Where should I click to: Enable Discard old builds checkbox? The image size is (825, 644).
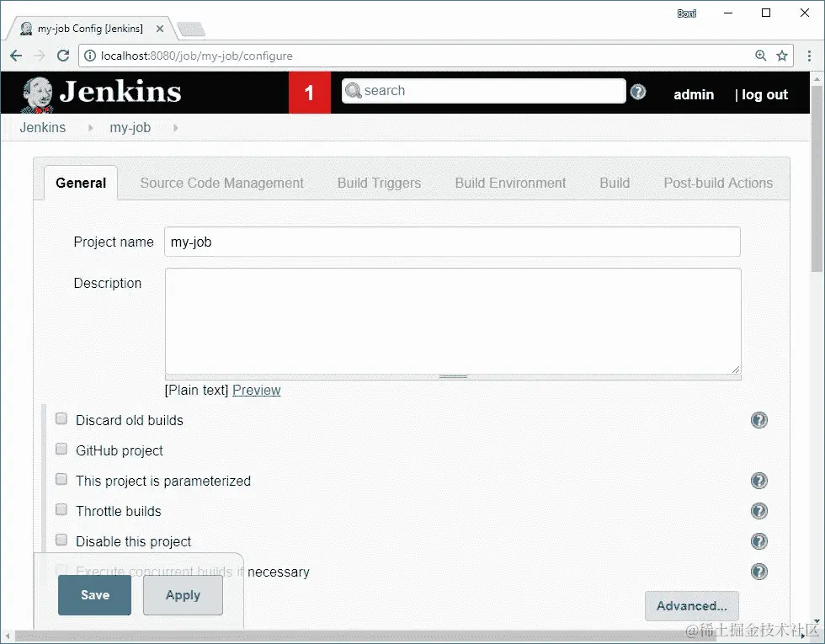61,419
